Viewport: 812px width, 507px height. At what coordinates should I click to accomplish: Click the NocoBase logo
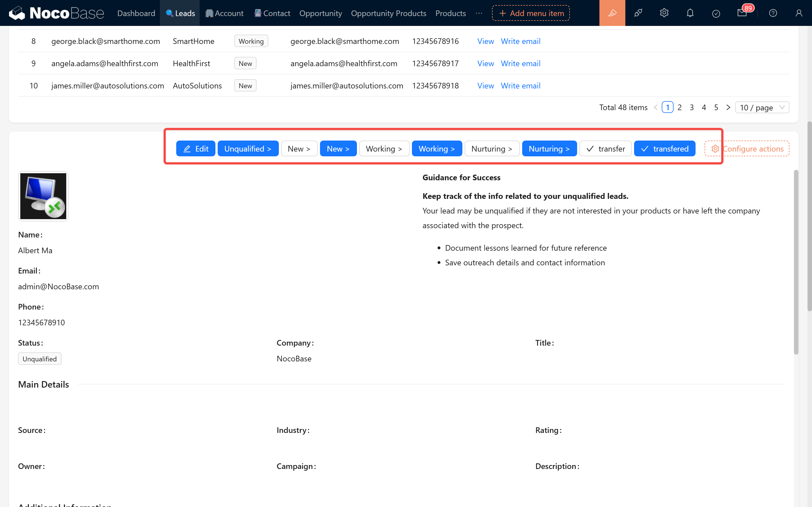click(x=56, y=13)
